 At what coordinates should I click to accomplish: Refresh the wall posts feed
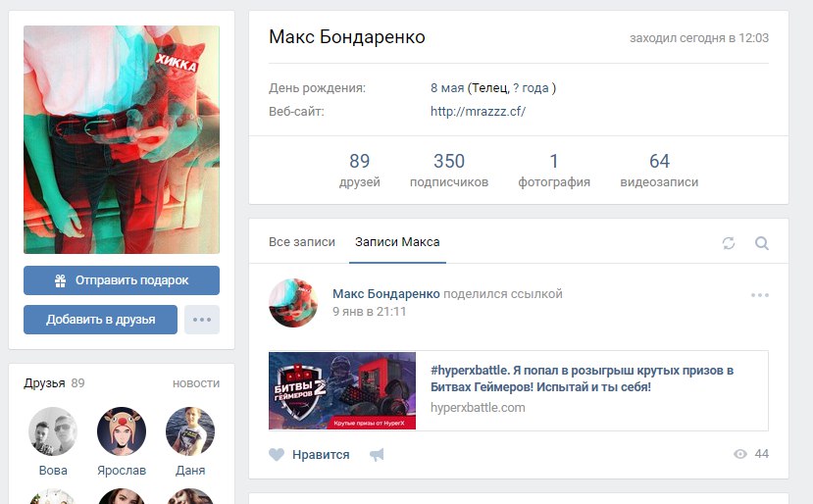coord(729,242)
